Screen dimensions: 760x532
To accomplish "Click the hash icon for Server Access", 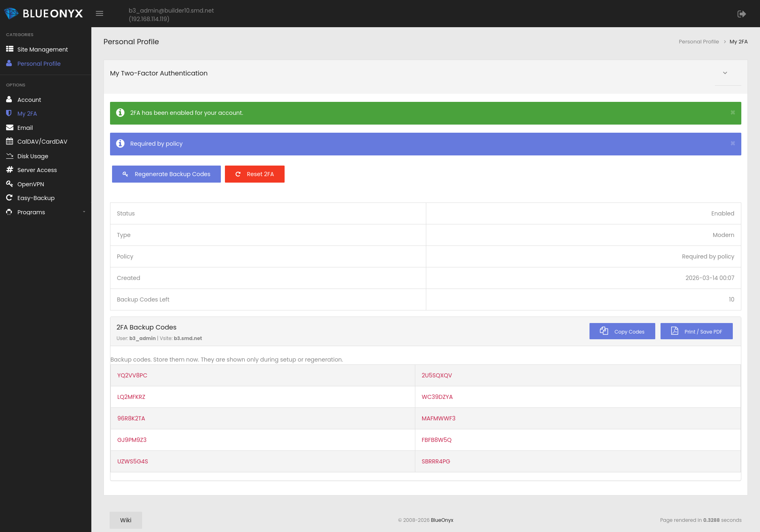I will click(10, 170).
